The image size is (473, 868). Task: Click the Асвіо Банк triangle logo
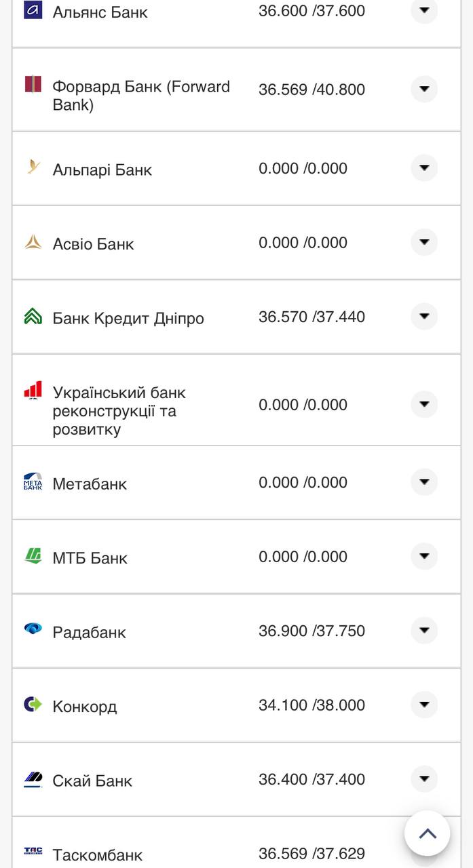(x=33, y=241)
